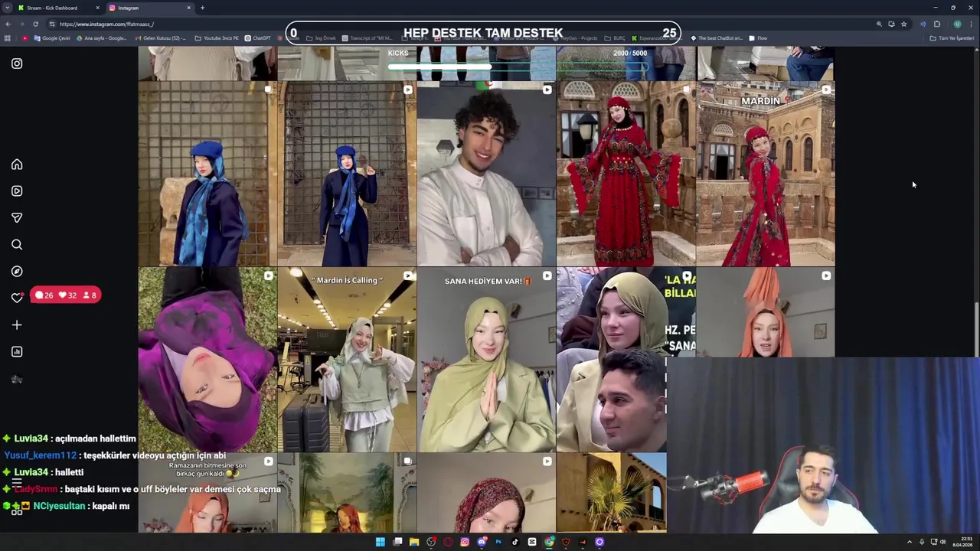This screenshot has width=980, height=551.
Task: Open the ChatGPT bookmark
Action: click(258, 38)
